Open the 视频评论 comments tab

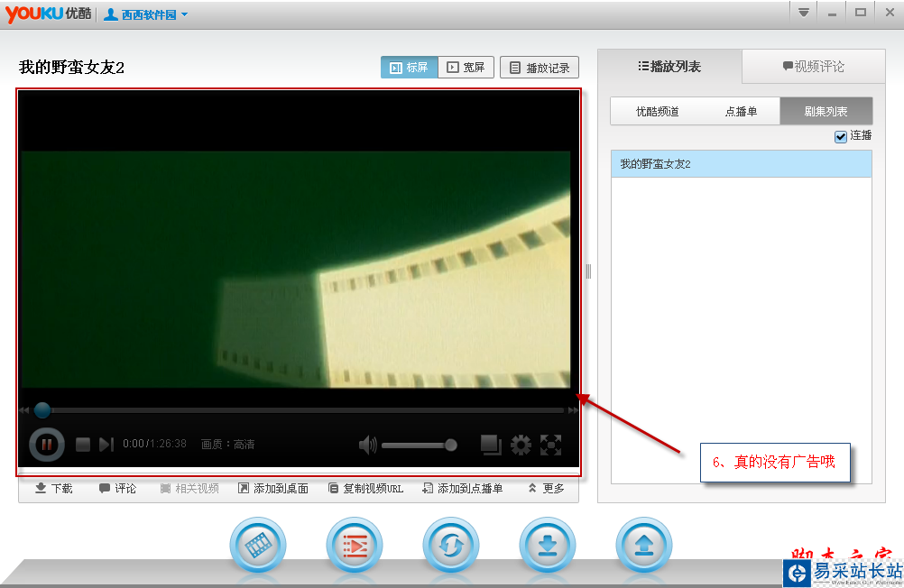(813, 67)
